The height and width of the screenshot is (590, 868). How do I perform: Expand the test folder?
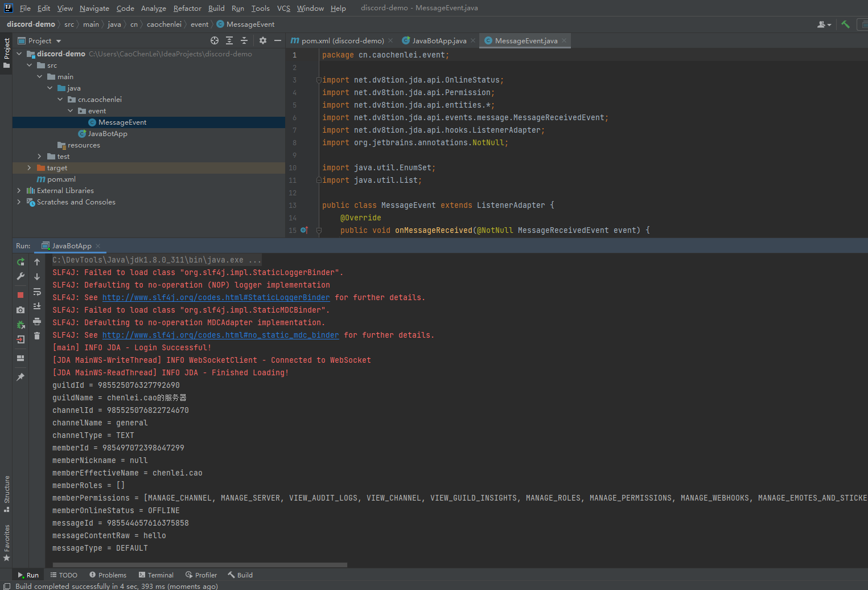(x=40, y=157)
